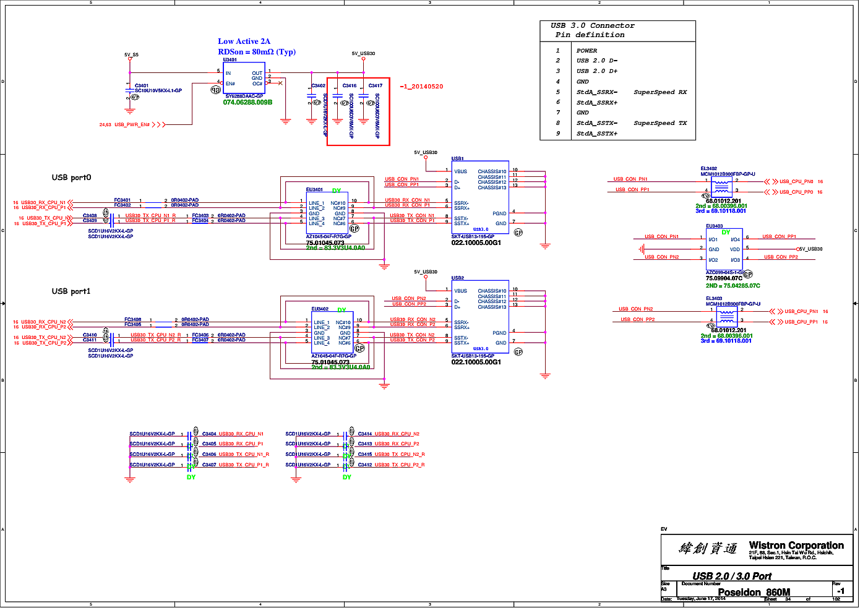Select resistor FC3404 reference

pyautogui.click(x=200, y=221)
